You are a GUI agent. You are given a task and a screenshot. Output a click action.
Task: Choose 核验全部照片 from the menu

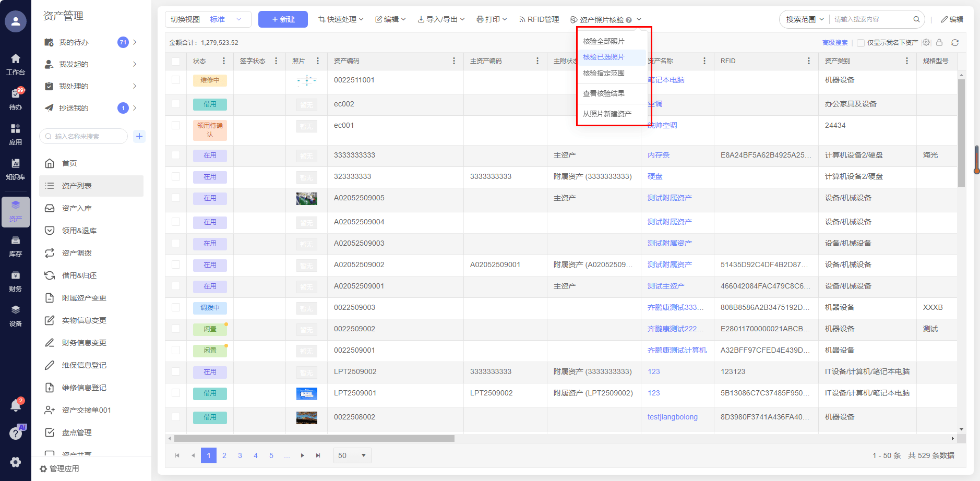click(603, 41)
